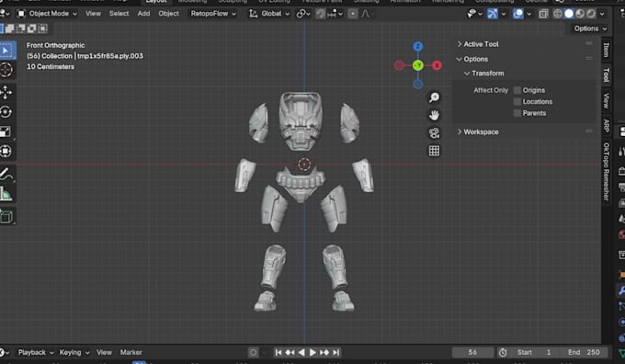The width and height of the screenshot is (625, 364).
Task: Click the green -Y axis gizmo ball
Action: (x=417, y=65)
